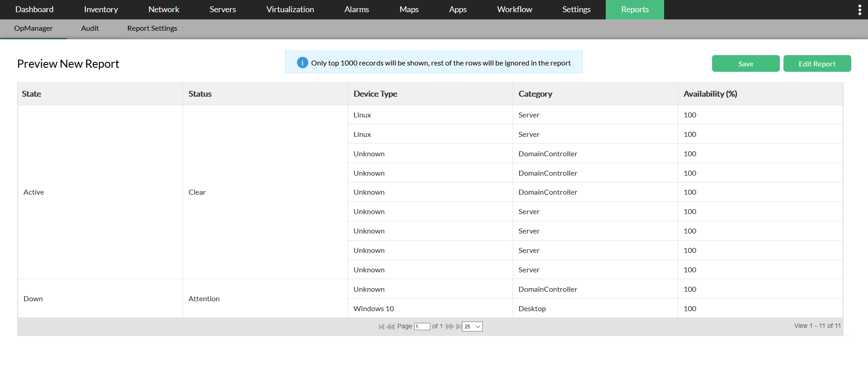Viewport: 868px width, 378px height.
Task: Open the Alarms section
Action: [x=356, y=9]
